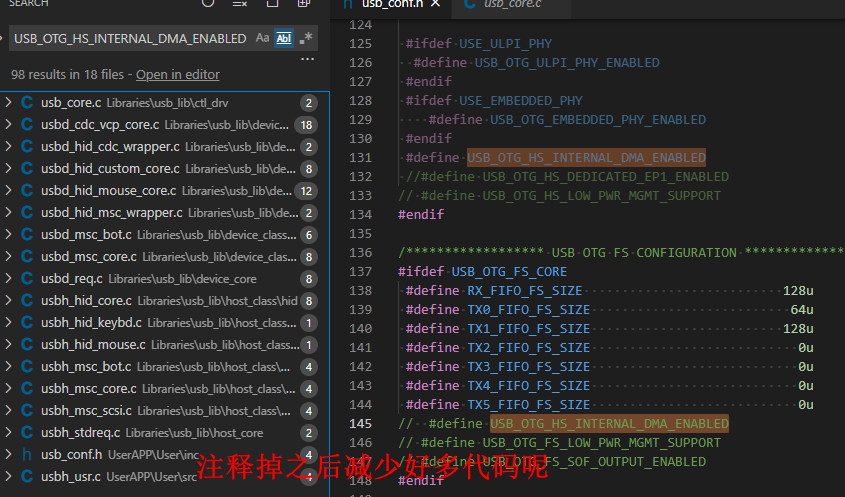Open search results in editor link
Image resolution: width=845 pixels, height=497 pixels.
[178, 74]
